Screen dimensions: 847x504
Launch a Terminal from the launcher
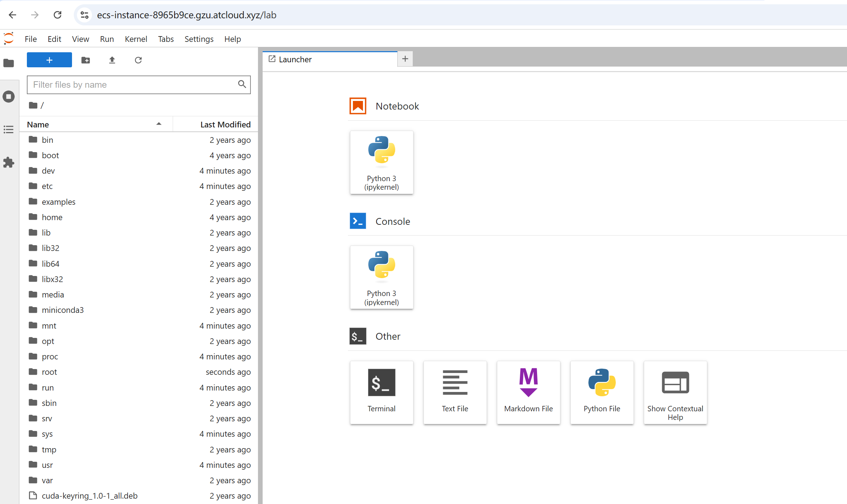[x=381, y=392]
